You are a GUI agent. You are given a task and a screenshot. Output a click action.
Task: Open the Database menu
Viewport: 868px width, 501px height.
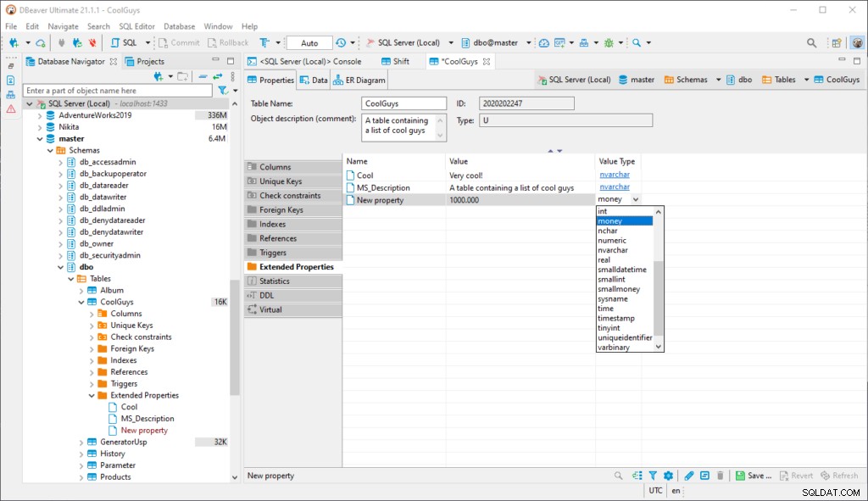click(x=180, y=26)
